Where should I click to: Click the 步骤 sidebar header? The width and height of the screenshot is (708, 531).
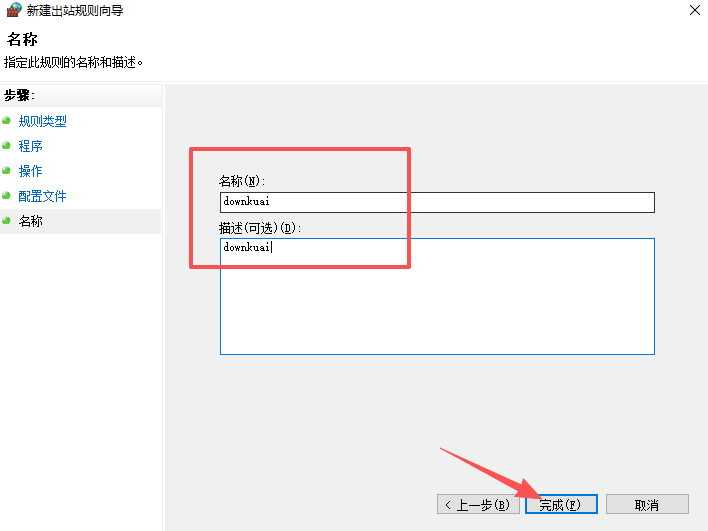point(20,95)
